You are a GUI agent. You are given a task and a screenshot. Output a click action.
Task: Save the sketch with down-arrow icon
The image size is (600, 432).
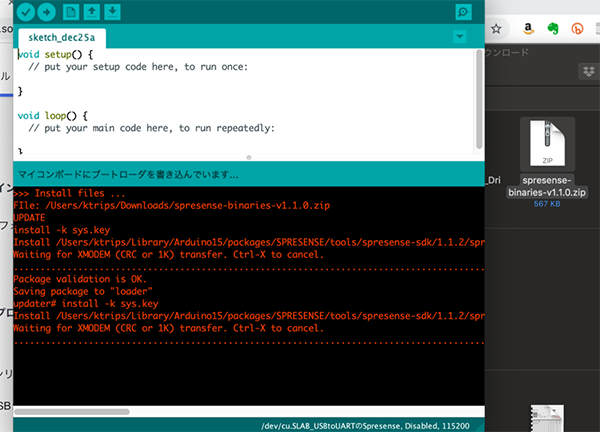pyautogui.click(x=112, y=12)
